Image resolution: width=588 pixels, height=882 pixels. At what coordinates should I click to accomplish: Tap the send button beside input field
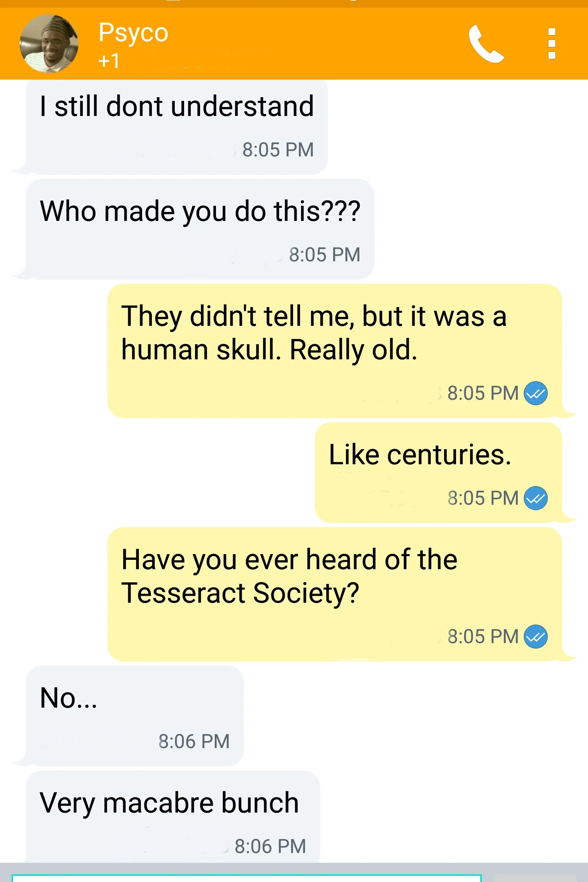pos(535,878)
